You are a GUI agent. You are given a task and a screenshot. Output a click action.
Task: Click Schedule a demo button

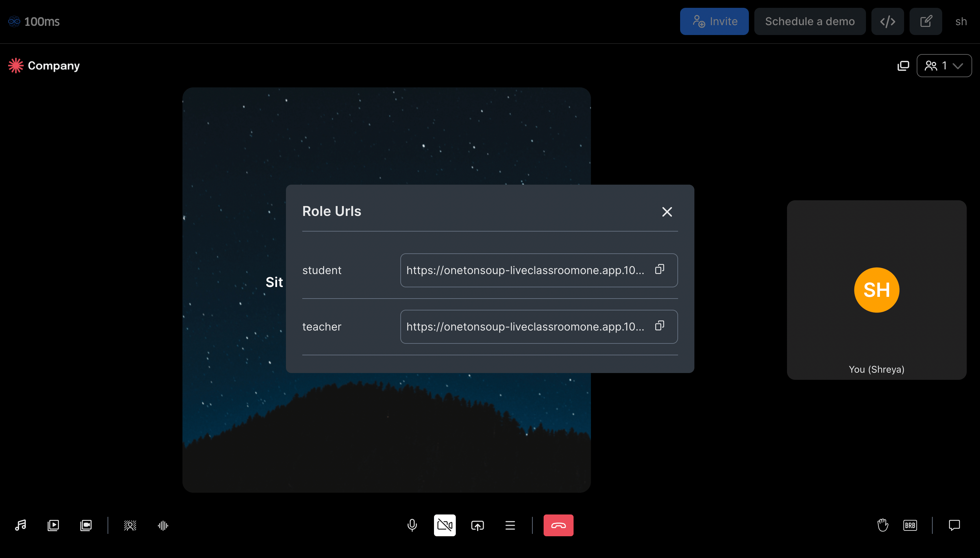pyautogui.click(x=810, y=21)
